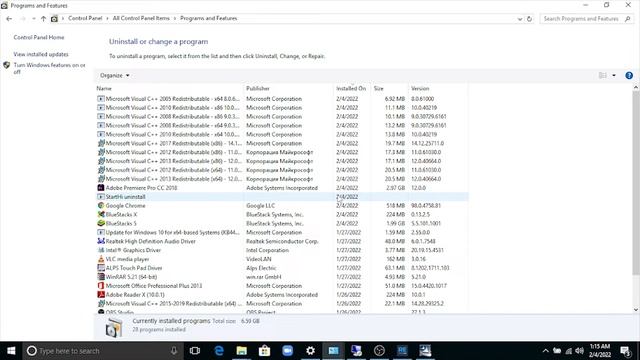Select All Control Panel Items breadcrumb
Image resolution: width=640 pixels, height=360 pixels.
click(x=141, y=18)
